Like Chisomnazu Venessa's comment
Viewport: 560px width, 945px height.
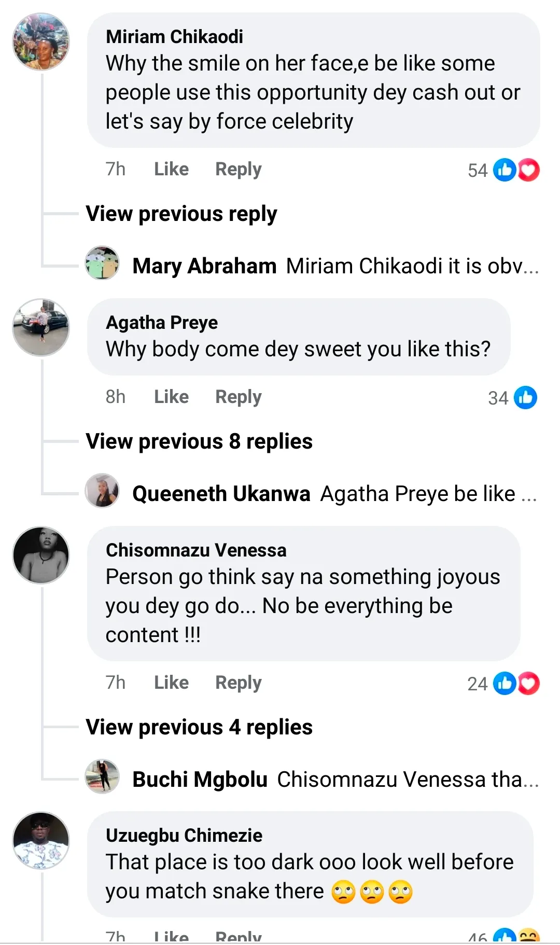171,683
